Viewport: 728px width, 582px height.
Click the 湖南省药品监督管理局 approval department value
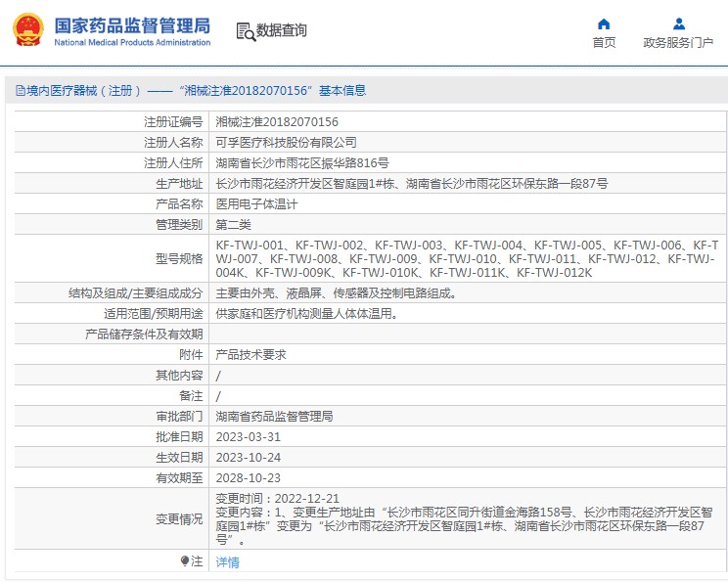pyautogui.click(x=274, y=417)
